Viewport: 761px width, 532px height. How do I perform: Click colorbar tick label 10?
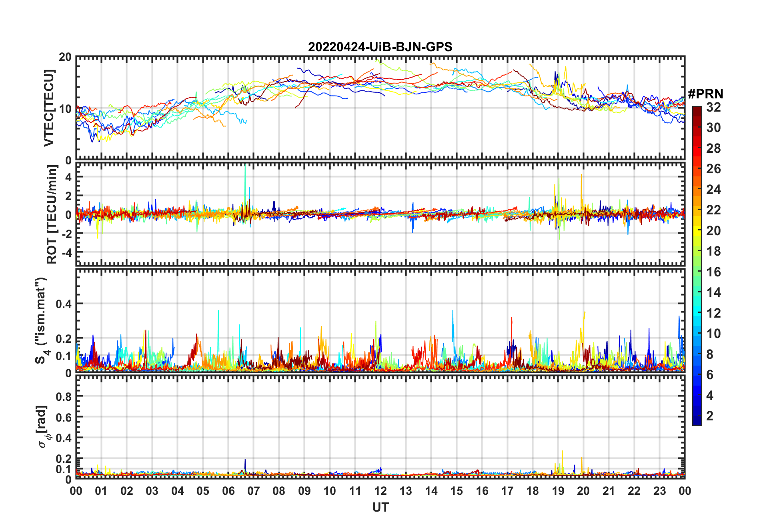point(713,334)
